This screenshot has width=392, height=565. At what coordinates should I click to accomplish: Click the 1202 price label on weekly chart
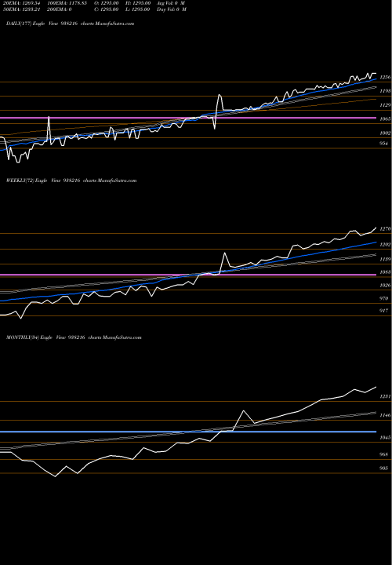point(386,245)
